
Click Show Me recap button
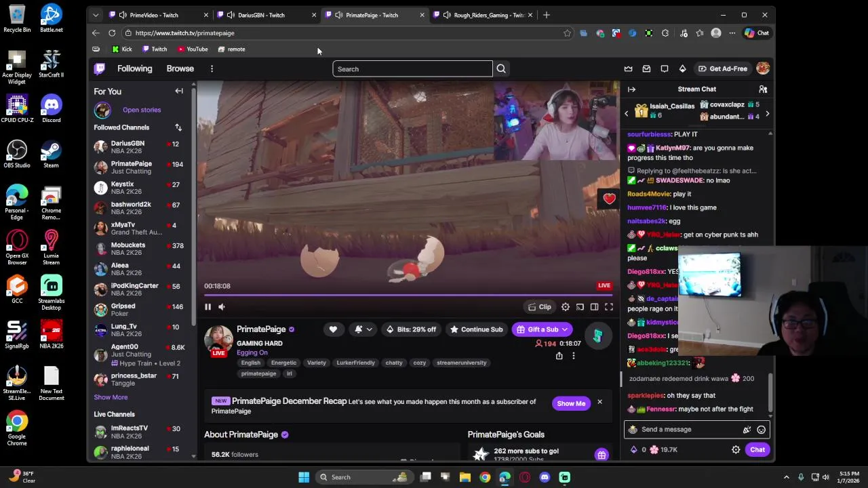(x=571, y=403)
